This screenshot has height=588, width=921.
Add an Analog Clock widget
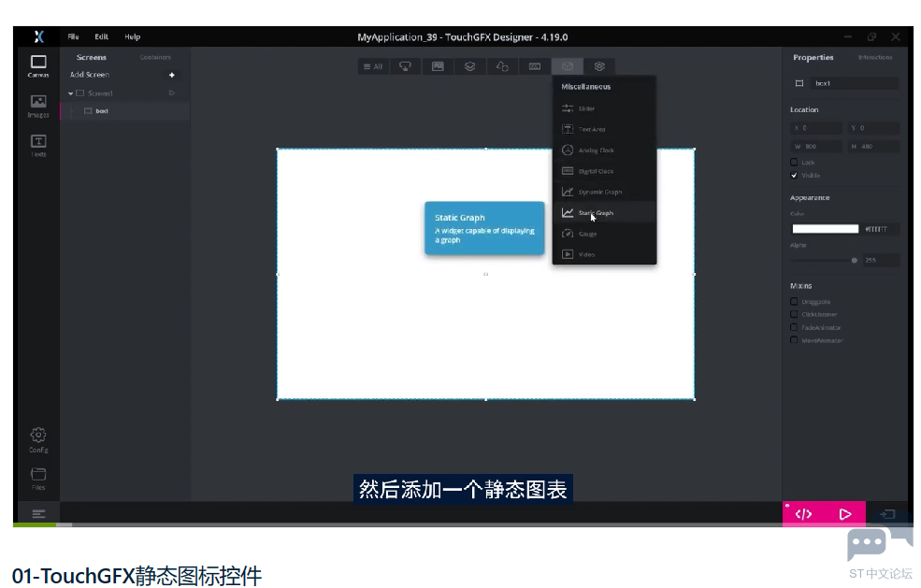(604, 150)
